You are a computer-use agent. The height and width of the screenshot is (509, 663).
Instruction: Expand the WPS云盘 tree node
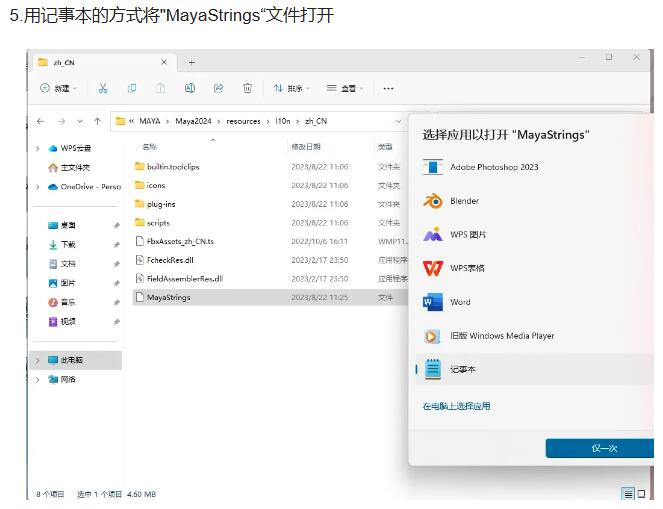[38, 148]
